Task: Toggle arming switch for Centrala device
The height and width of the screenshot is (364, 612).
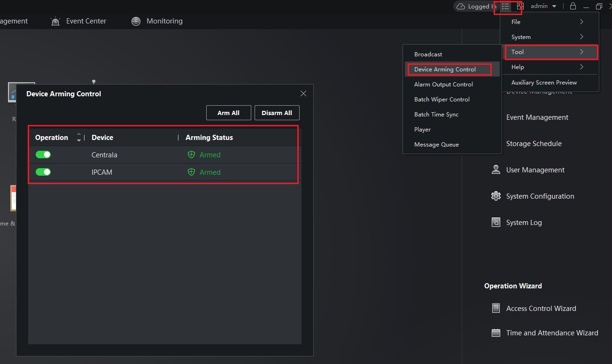Action: [43, 155]
